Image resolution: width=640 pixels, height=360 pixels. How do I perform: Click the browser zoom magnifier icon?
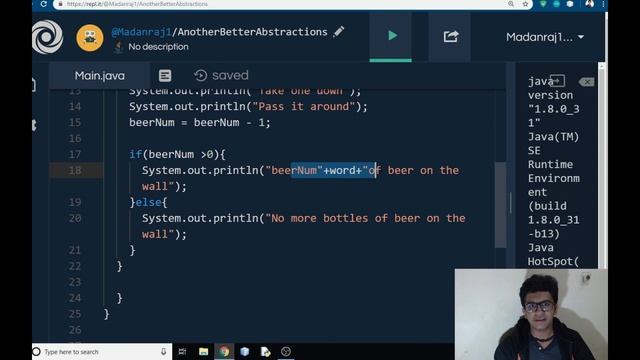click(x=511, y=4)
